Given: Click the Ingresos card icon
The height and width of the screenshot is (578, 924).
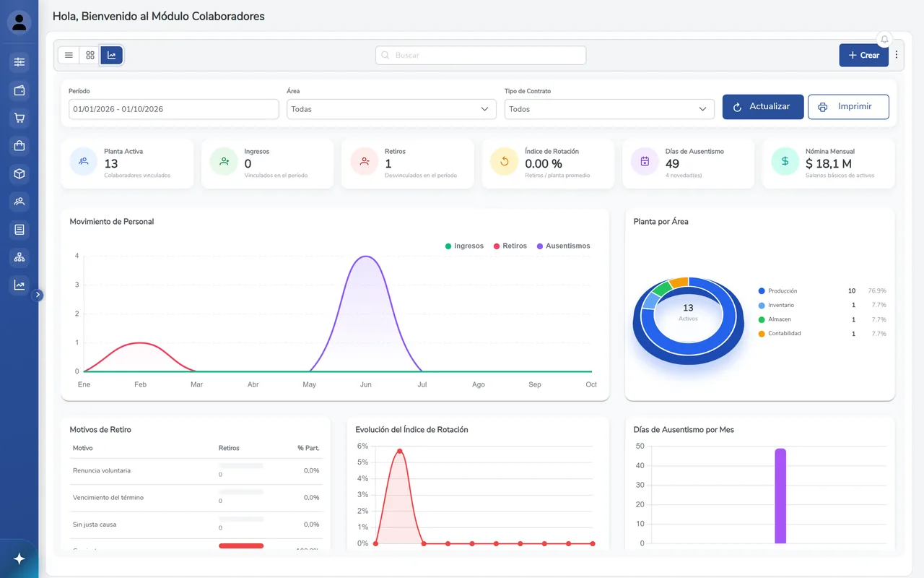Looking at the screenshot, I should pos(224,161).
